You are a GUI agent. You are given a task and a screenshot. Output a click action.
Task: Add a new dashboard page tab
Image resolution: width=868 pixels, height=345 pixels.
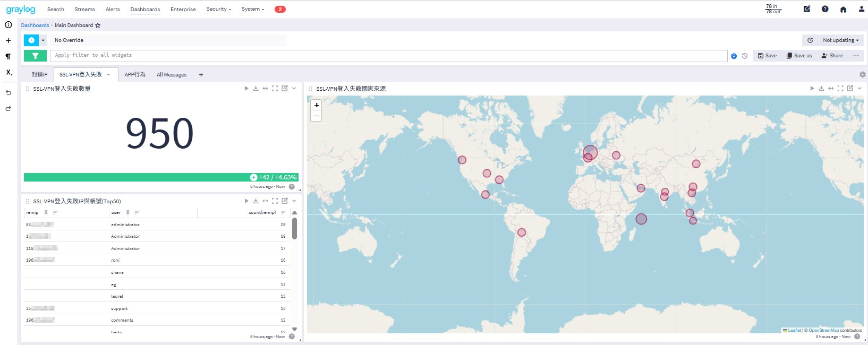pyautogui.click(x=201, y=75)
